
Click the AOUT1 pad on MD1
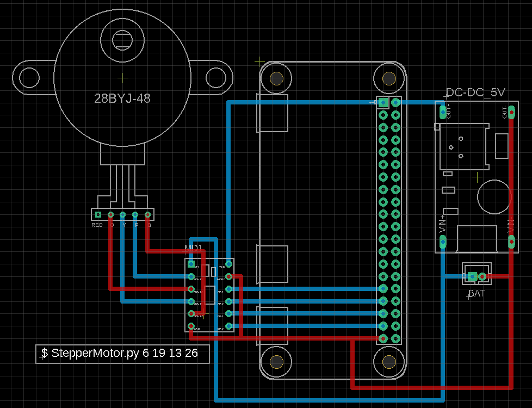click(191, 277)
